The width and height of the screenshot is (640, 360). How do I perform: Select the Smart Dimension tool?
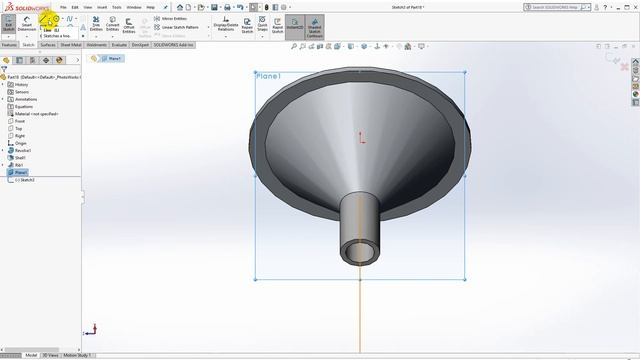27,24
